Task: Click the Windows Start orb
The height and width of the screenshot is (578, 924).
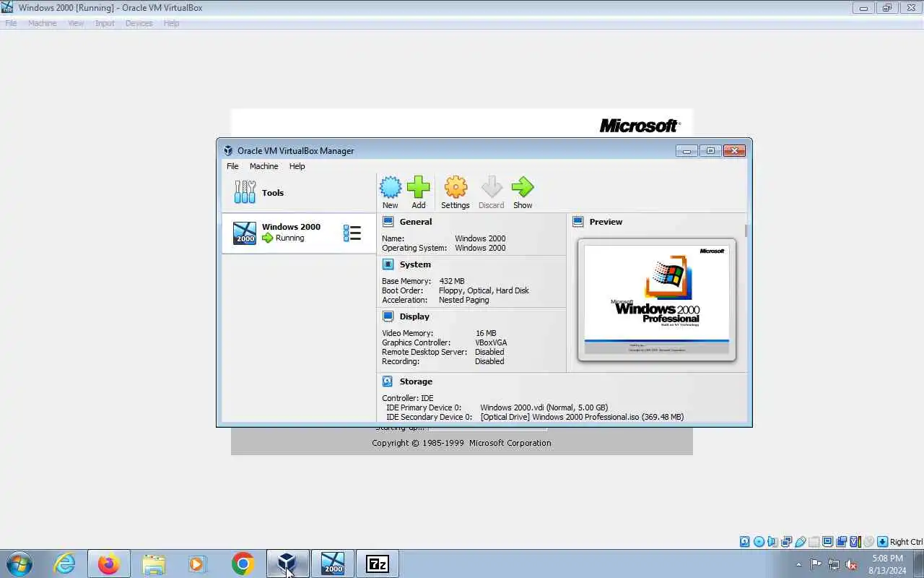Action: pyautogui.click(x=19, y=564)
